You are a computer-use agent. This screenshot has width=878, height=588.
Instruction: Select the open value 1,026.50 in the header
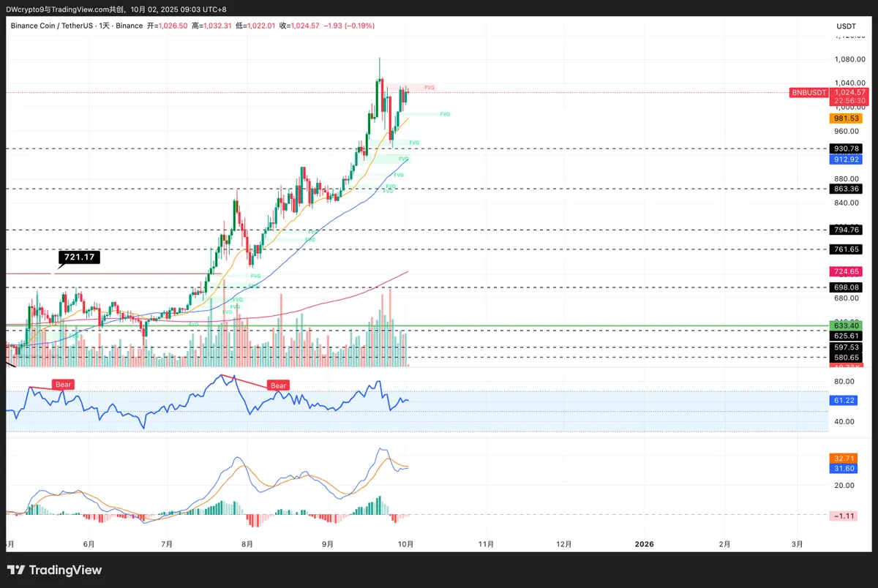tap(173, 26)
